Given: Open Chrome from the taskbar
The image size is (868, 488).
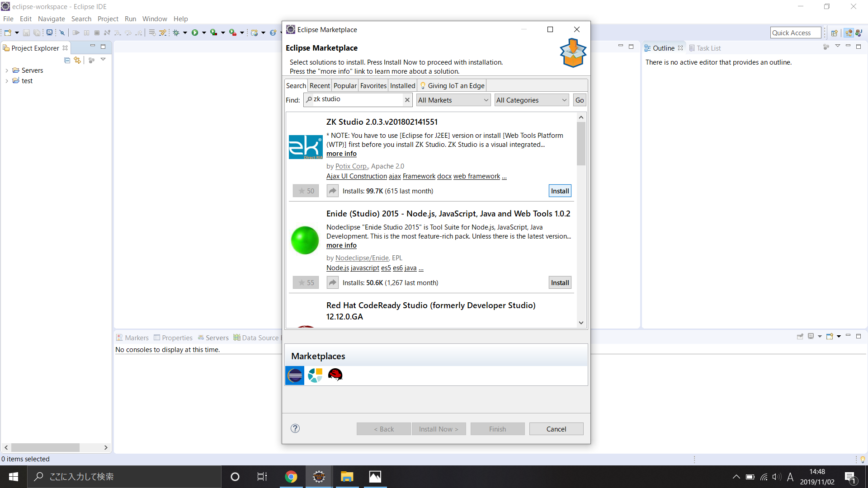Looking at the screenshot, I should coord(291,477).
